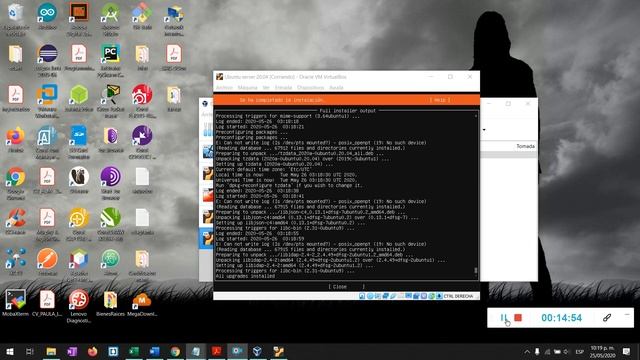Click the recording timer 00:14:54
The image size is (640, 360).
(x=561, y=318)
